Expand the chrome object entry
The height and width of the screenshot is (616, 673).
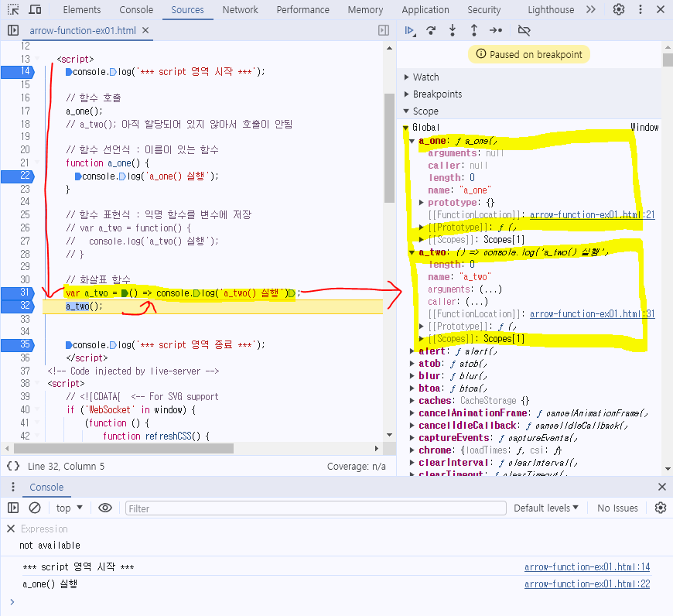pyautogui.click(x=412, y=450)
